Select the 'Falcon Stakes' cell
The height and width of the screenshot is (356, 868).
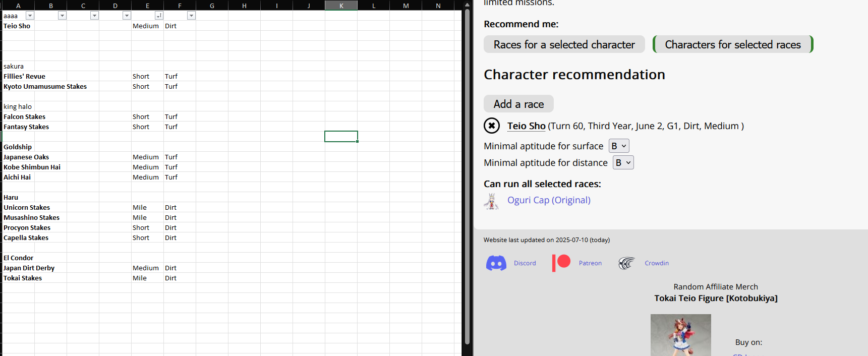(19, 116)
